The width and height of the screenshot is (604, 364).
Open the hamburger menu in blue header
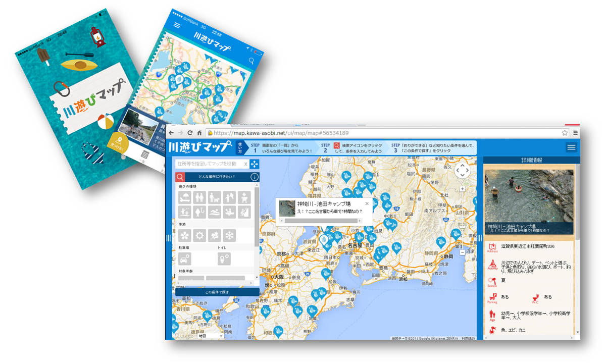click(x=571, y=147)
